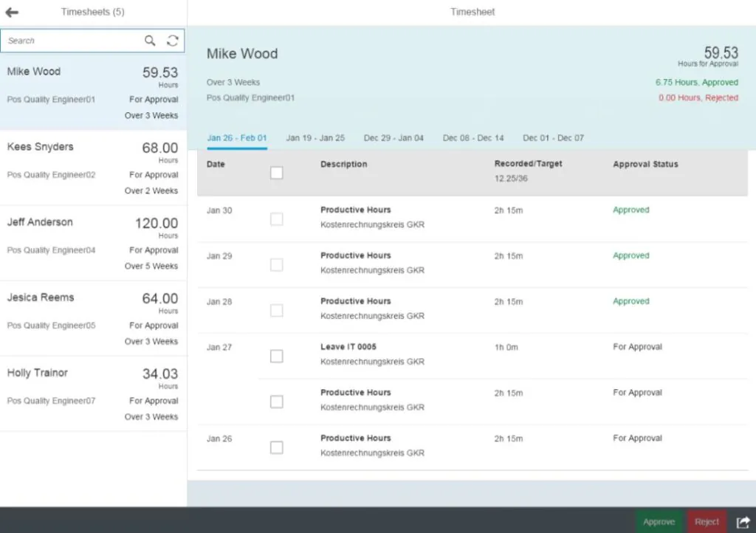
Task: Select the Leave IT 0005 checkbox
Action: point(276,356)
